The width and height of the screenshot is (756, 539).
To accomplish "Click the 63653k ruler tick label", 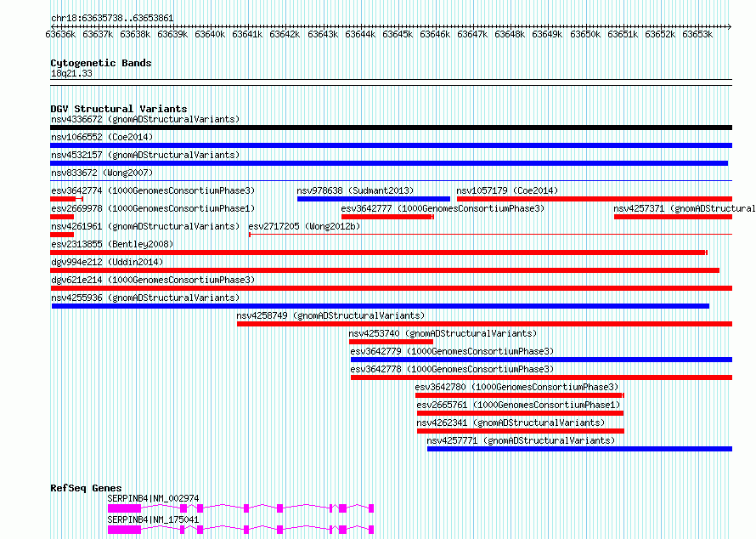I will [697, 34].
